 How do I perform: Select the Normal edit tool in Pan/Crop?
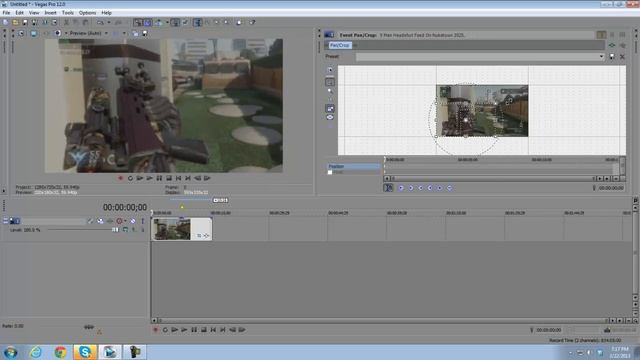tap(330, 82)
